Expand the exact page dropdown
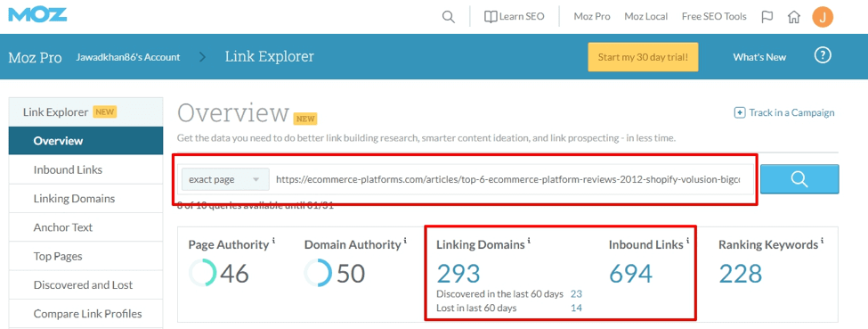 tap(225, 180)
